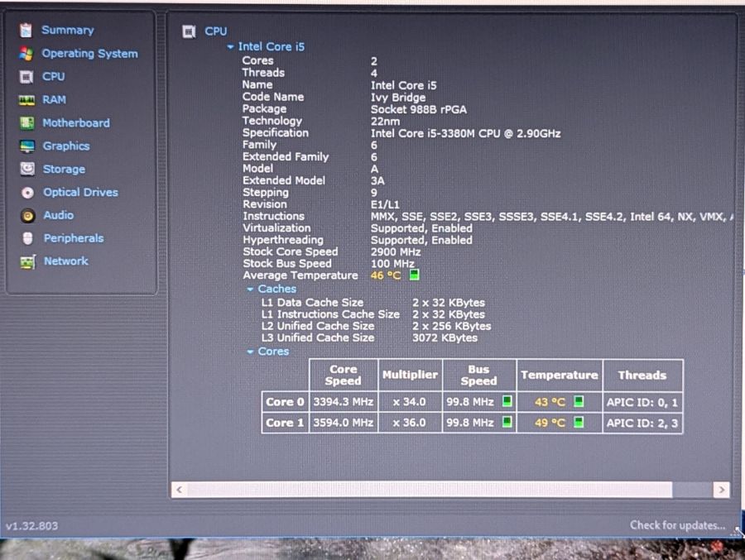Select CPU in the sidebar

(54, 76)
